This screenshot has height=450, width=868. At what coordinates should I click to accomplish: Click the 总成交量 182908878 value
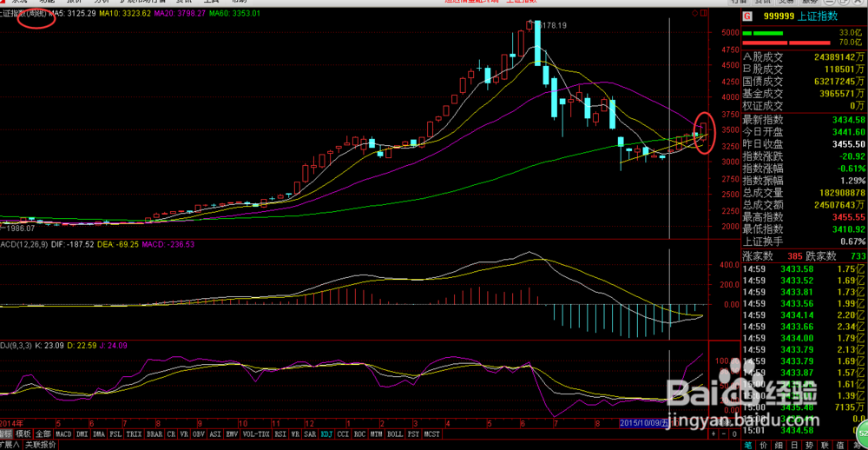pyautogui.click(x=841, y=192)
